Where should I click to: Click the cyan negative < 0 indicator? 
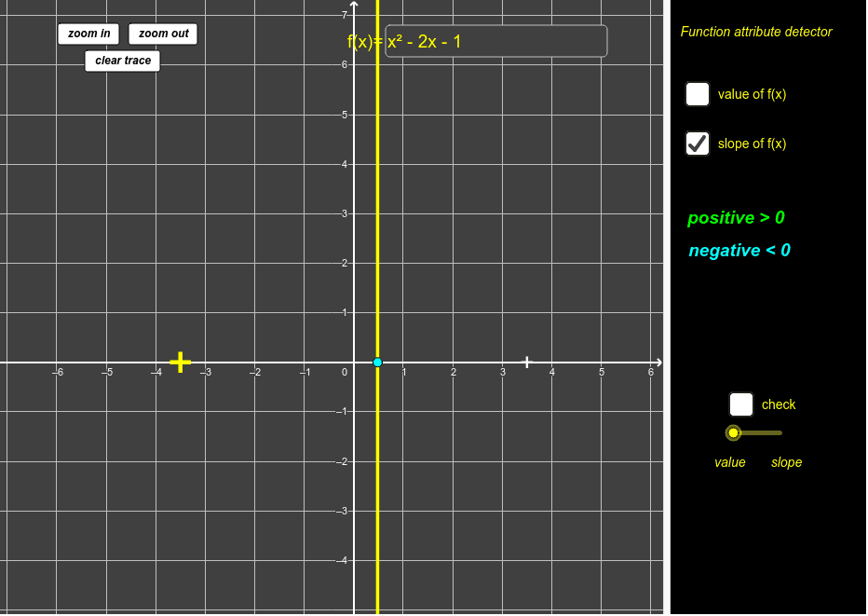(x=739, y=250)
